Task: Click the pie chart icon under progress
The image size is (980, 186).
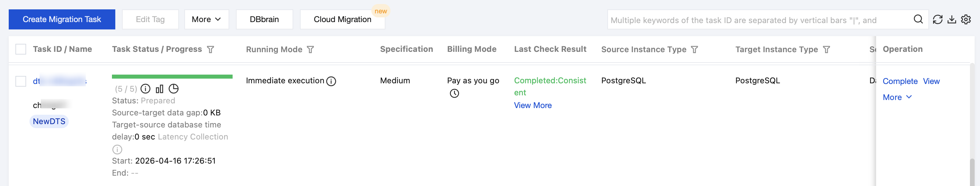Action: pos(174,89)
